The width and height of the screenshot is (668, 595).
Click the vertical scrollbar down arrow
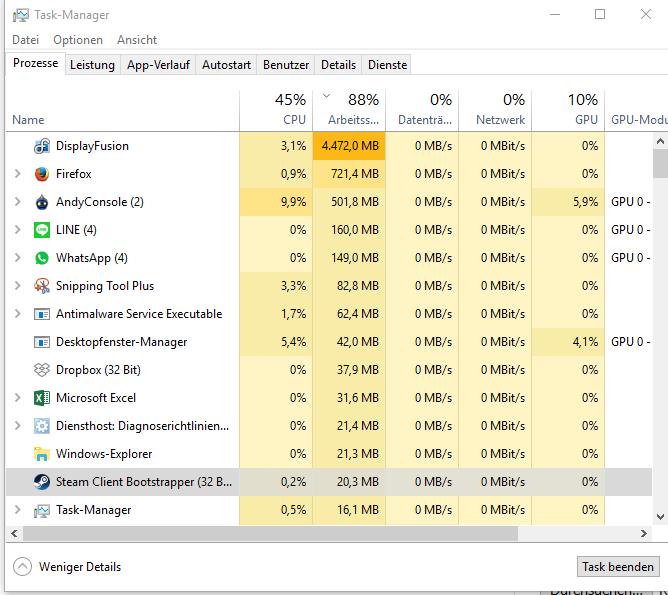660,517
